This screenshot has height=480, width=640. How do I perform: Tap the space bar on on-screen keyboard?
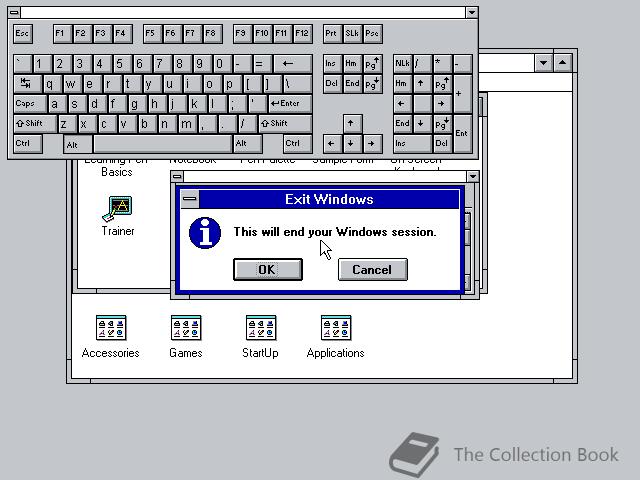click(x=162, y=144)
